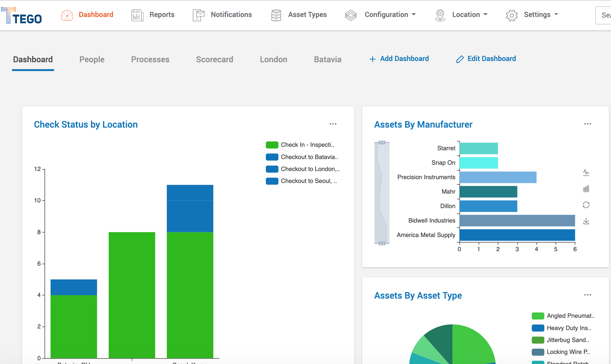The width and height of the screenshot is (611, 364).
Task: Open the London dashboard tab
Action: [273, 59]
